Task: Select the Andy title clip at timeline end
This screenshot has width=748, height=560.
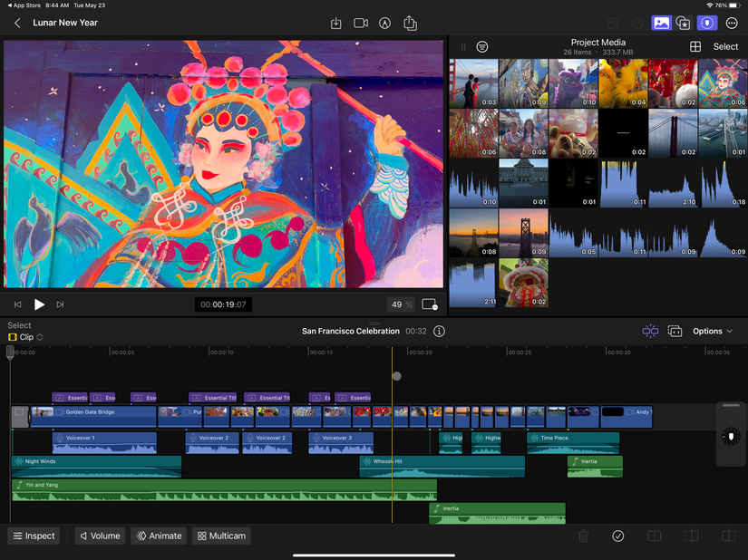Action: pos(627,417)
